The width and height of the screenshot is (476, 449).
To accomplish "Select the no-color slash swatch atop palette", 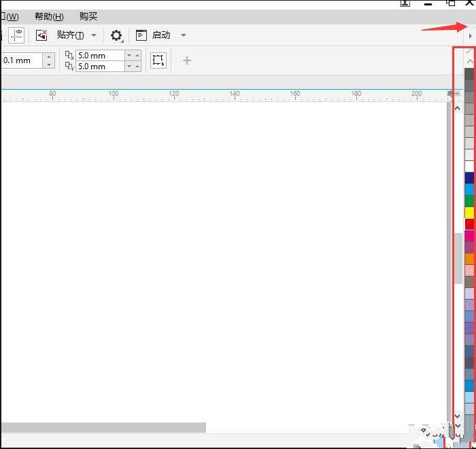I will pos(469,51).
